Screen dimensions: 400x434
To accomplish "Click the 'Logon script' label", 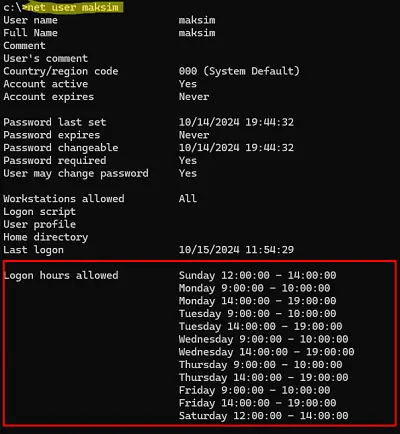I will click(x=39, y=212).
